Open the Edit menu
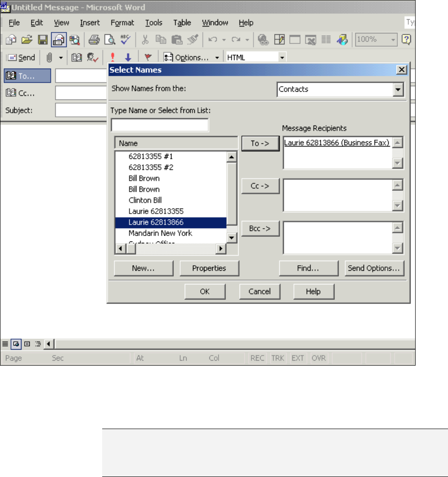448x477 pixels. (x=36, y=23)
